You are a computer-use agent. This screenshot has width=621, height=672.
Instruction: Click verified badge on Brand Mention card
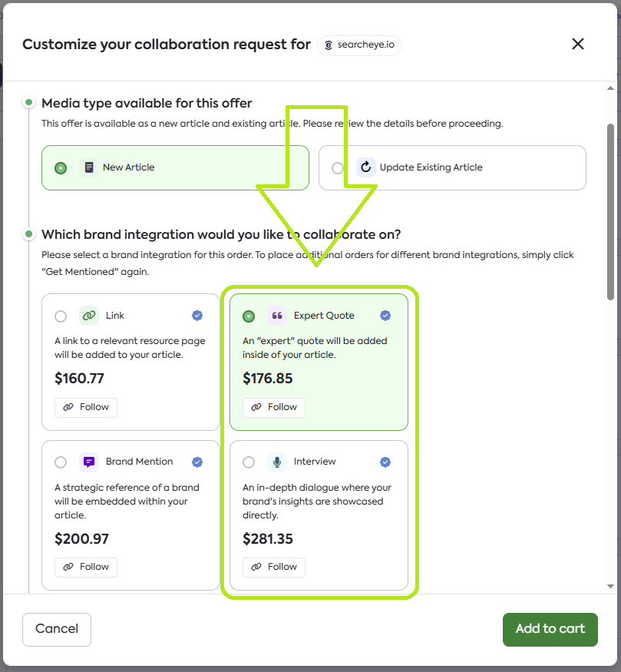(197, 462)
